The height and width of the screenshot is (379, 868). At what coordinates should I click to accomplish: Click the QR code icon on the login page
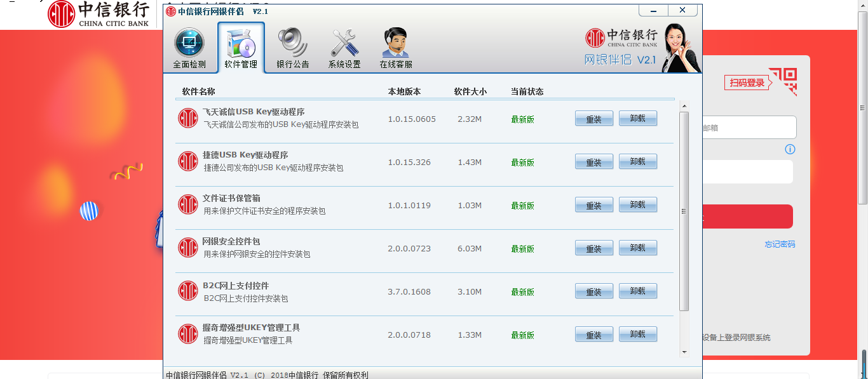pyautogui.click(x=783, y=82)
